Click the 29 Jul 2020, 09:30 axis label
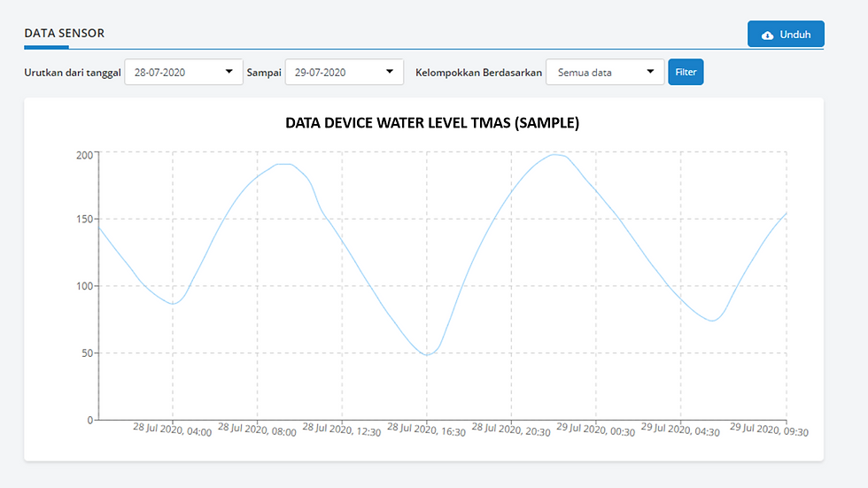This screenshot has height=488, width=868. (x=769, y=430)
